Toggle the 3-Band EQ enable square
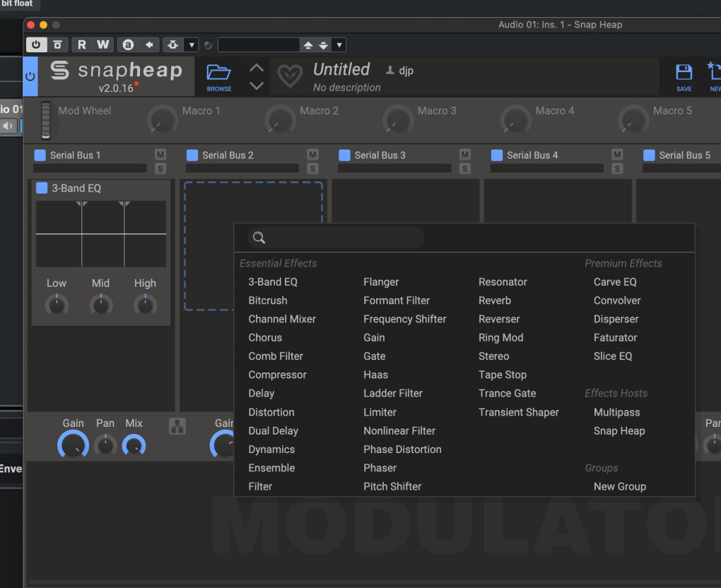 [x=42, y=188]
